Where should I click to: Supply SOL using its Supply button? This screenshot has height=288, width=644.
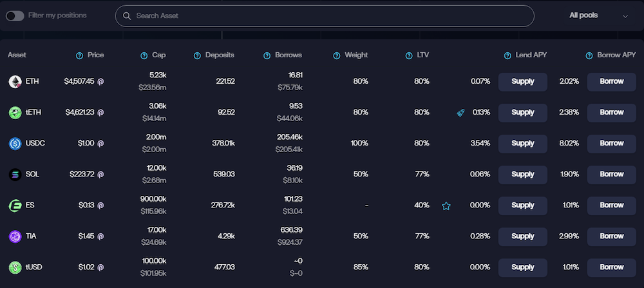click(523, 175)
